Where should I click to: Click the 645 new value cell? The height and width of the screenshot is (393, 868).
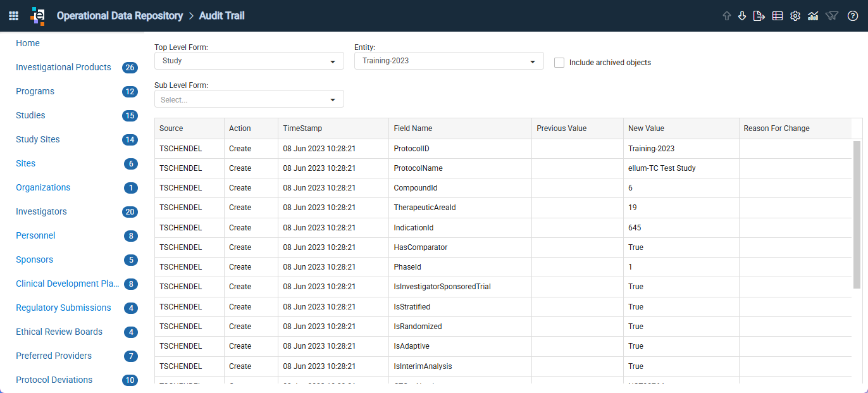(681, 228)
